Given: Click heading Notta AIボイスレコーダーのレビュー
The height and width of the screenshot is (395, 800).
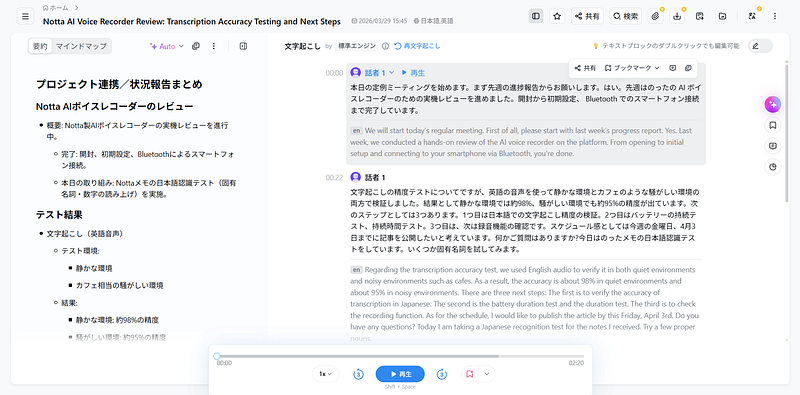Looking at the screenshot, I should tap(114, 107).
